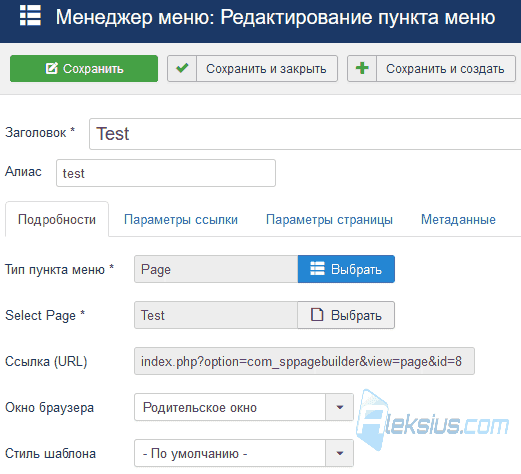Click Сохранить и закрыть button
Screen dimensions: 521x474
[252, 68]
